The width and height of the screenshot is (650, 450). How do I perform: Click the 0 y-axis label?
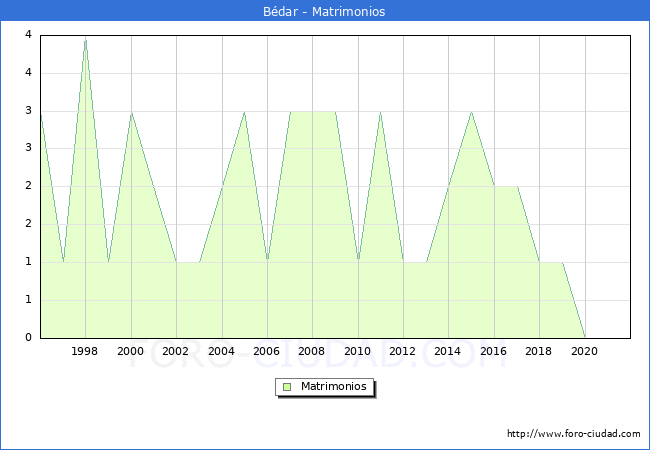click(x=28, y=337)
